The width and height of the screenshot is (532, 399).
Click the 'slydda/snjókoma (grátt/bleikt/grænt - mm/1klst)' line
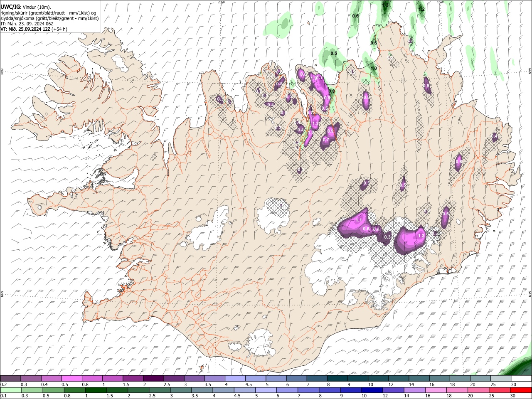[49, 18]
